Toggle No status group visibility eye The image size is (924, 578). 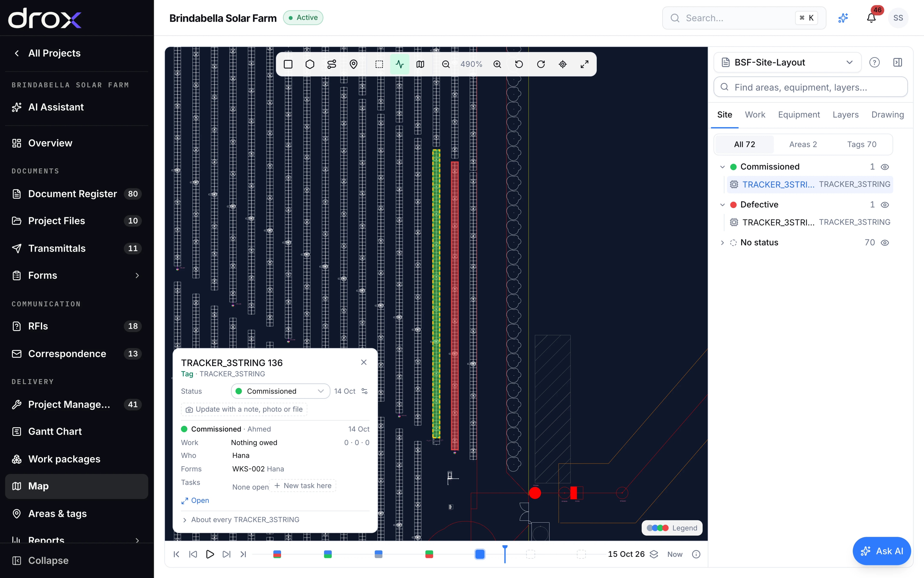coord(885,243)
